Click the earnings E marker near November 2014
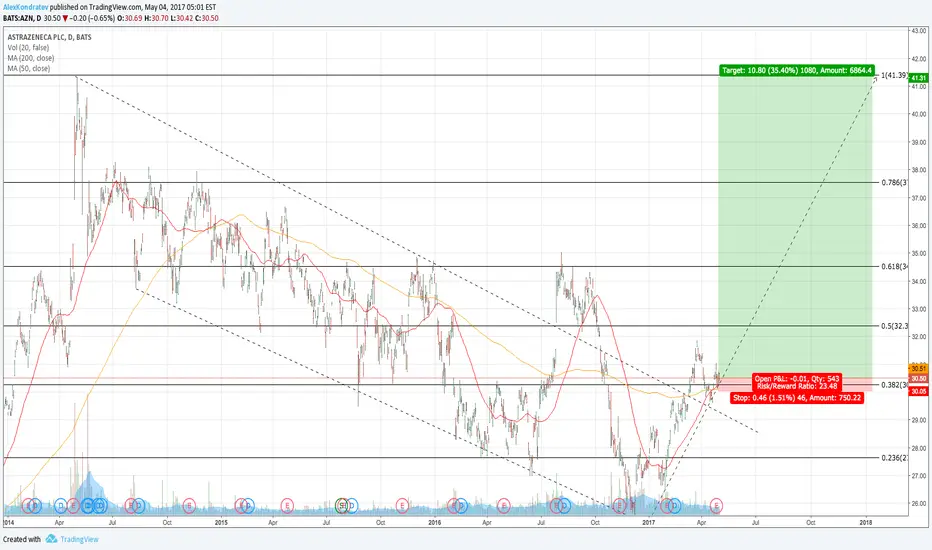Image resolution: width=932 pixels, height=550 pixels. pyautogui.click(x=189, y=506)
